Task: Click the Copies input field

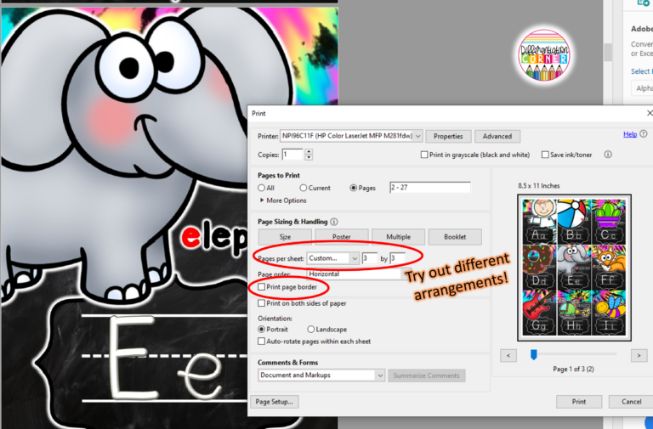Action: [x=293, y=155]
